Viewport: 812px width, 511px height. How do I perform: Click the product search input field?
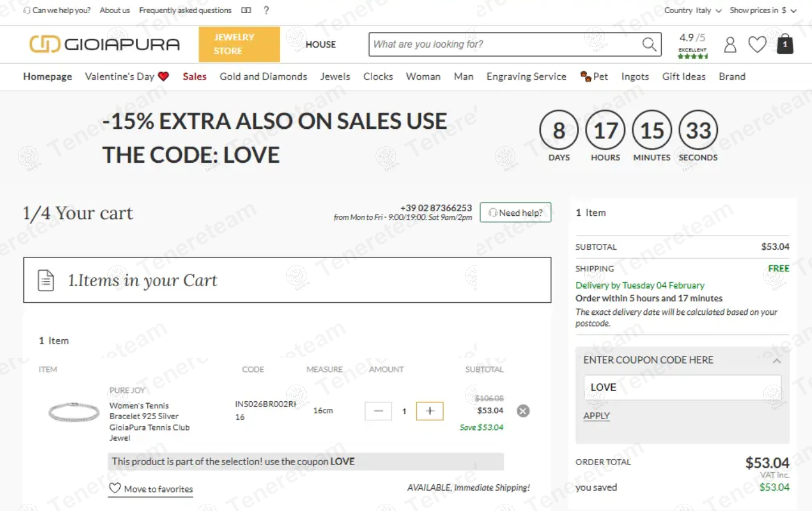tap(506, 44)
